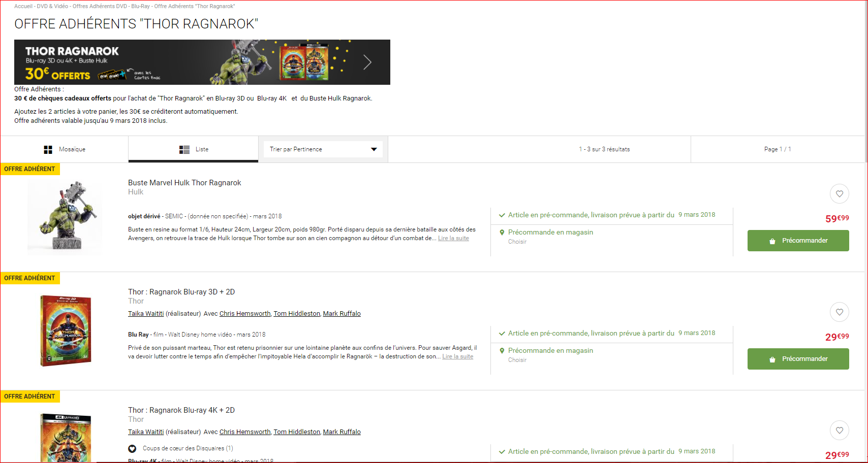The height and width of the screenshot is (463, 868).
Task: Click Précommande en magasin for Hulk bust
Action: tap(550, 232)
